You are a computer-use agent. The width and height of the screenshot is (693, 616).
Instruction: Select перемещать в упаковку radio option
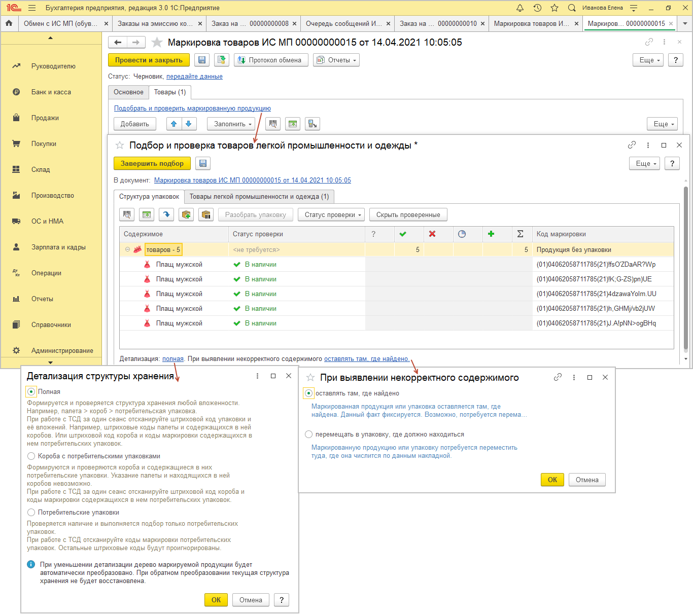[308, 434]
